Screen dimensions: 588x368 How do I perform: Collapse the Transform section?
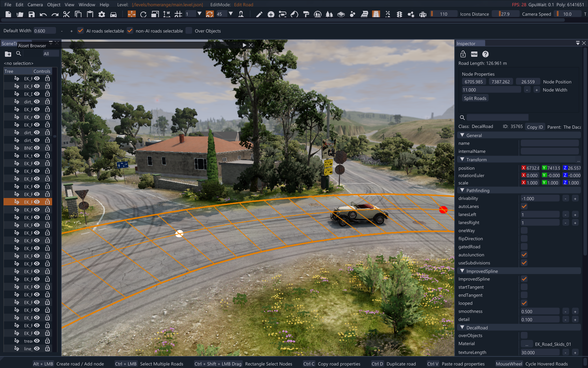462,159
